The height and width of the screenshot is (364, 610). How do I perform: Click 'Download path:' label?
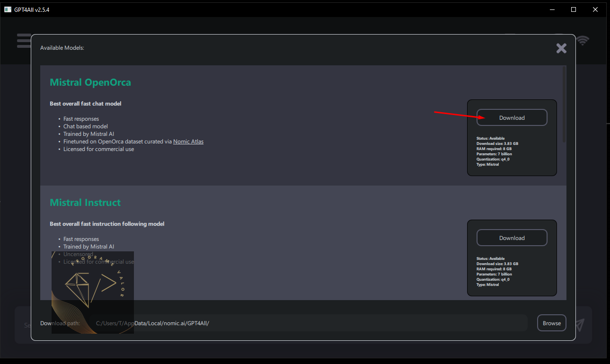pyautogui.click(x=60, y=323)
